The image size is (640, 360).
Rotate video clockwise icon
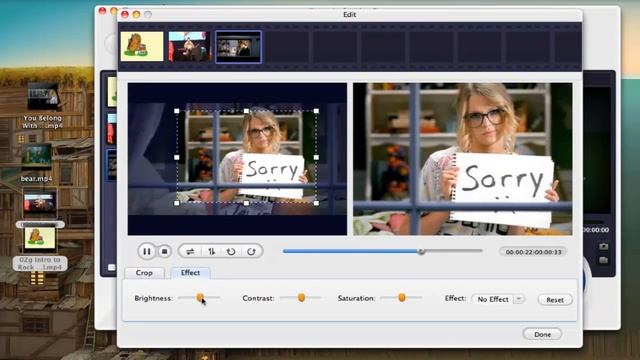pos(251,251)
